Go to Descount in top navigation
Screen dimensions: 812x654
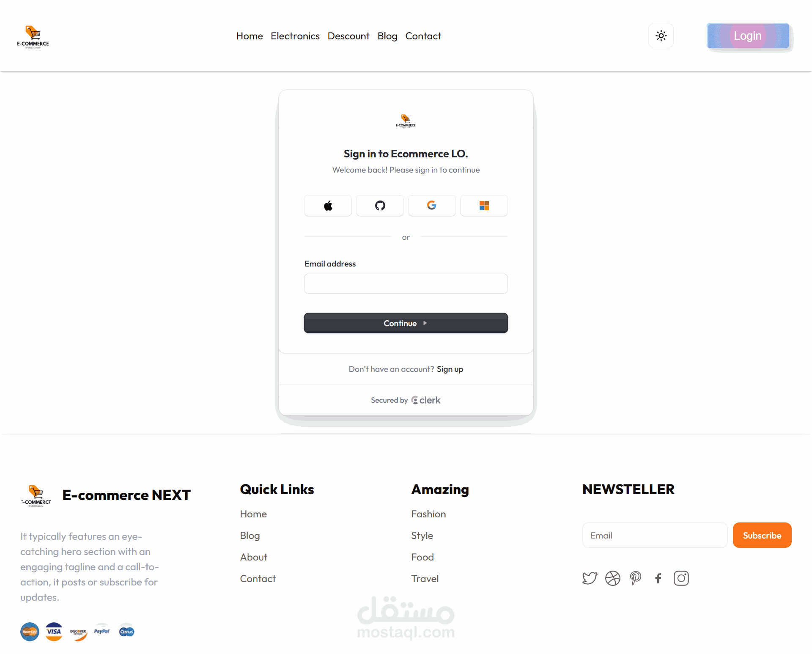[348, 36]
